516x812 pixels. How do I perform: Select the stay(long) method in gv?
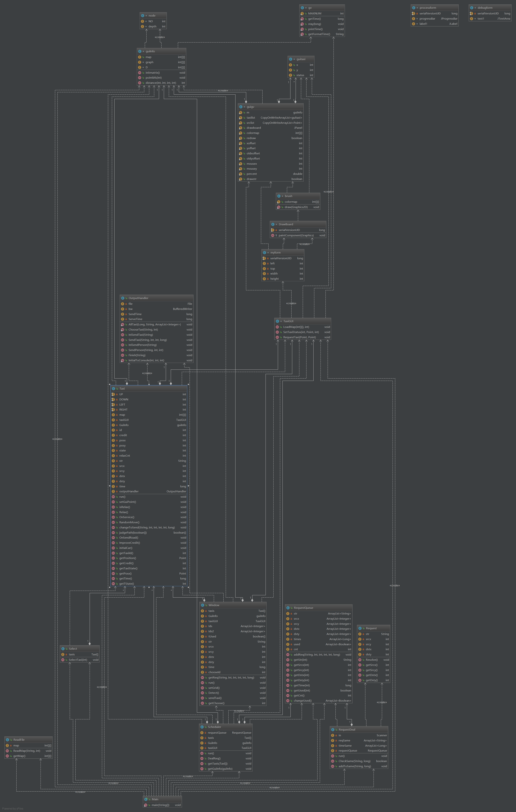322,24
